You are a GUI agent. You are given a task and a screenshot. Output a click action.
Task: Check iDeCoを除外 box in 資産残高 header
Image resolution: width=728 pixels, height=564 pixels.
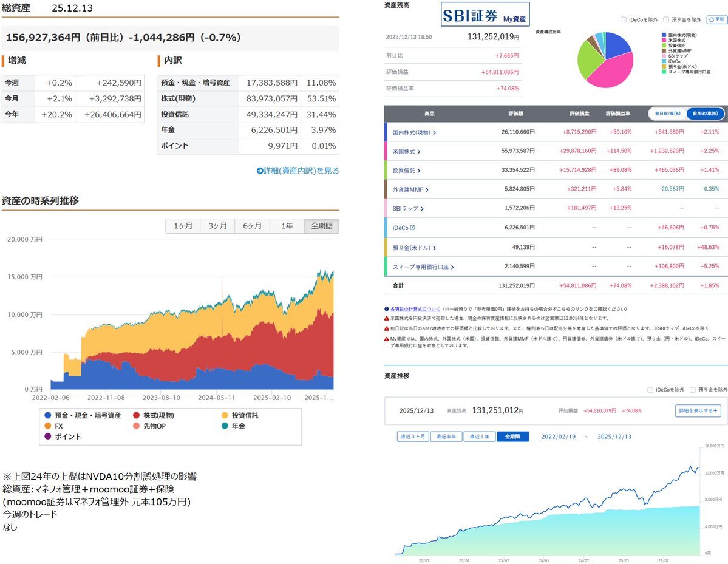(624, 19)
